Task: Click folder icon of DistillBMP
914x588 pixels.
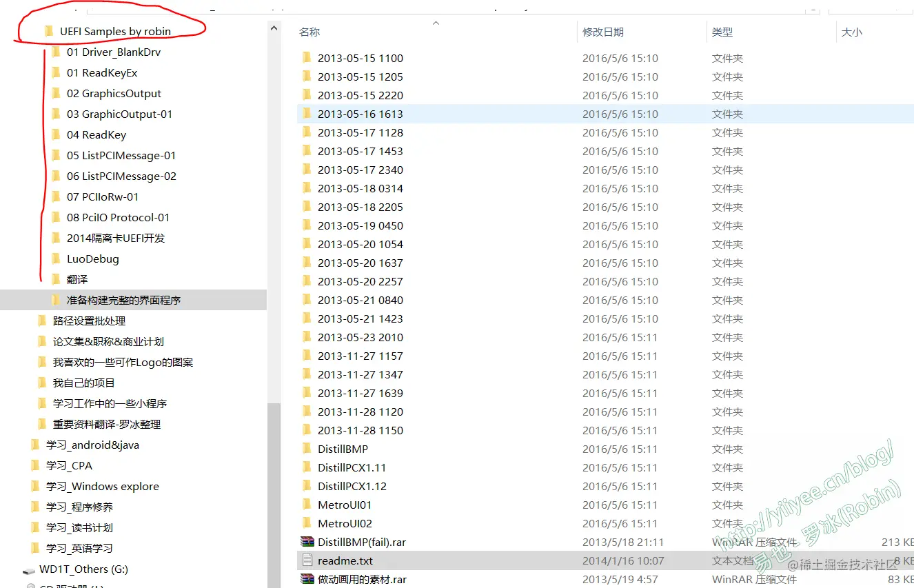Action: [x=307, y=449]
